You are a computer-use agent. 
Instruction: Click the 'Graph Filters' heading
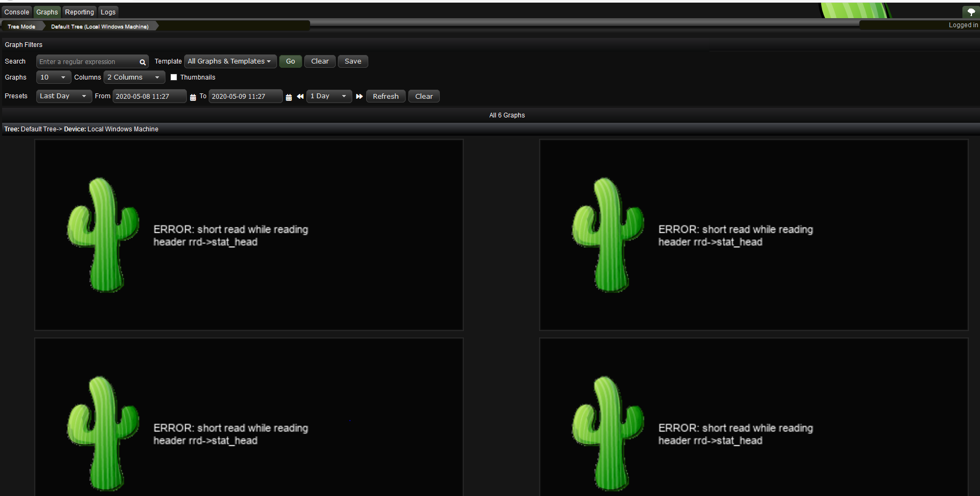[x=23, y=45]
